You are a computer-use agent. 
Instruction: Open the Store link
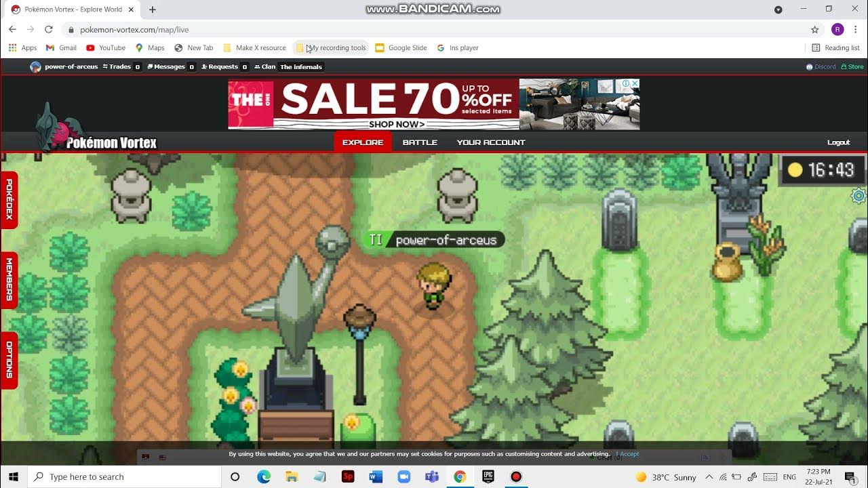(x=852, y=66)
